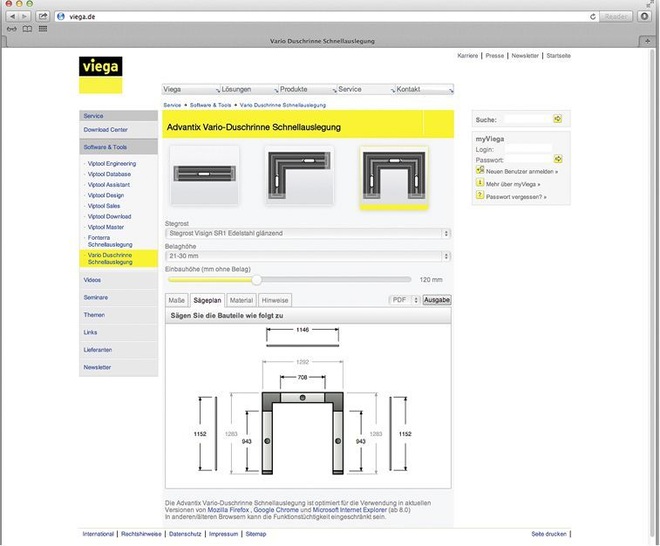Click the Ausgabe button
Screen dimensions: 660x546
pyautogui.click(x=437, y=300)
